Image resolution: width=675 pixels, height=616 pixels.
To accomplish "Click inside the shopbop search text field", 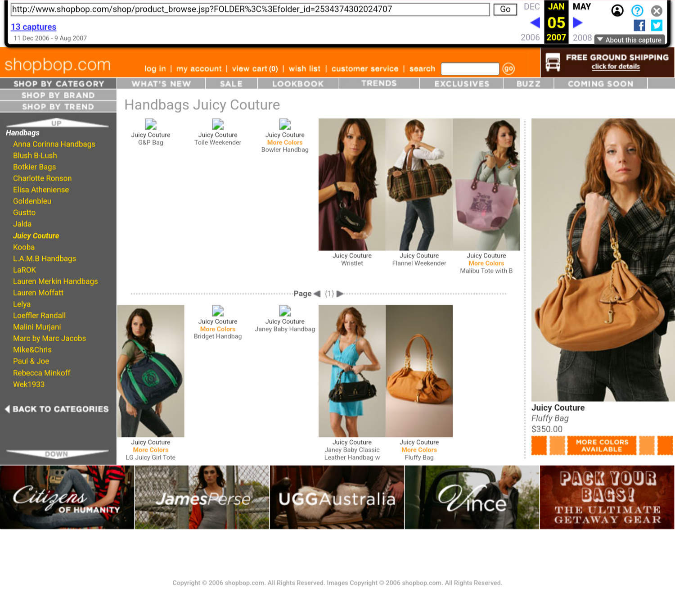I will coord(470,69).
